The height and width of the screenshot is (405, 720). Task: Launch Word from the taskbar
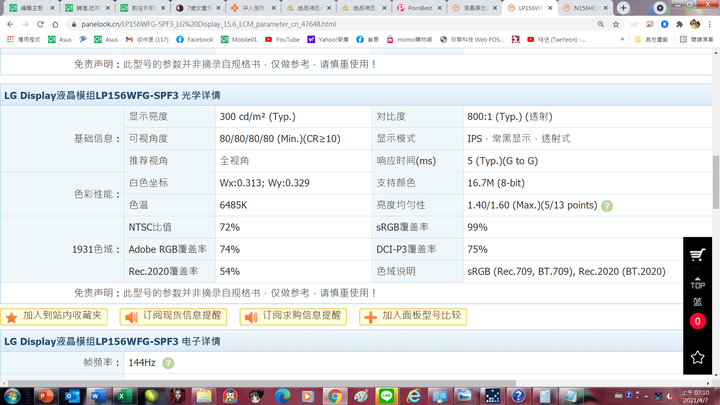(98, 396)
